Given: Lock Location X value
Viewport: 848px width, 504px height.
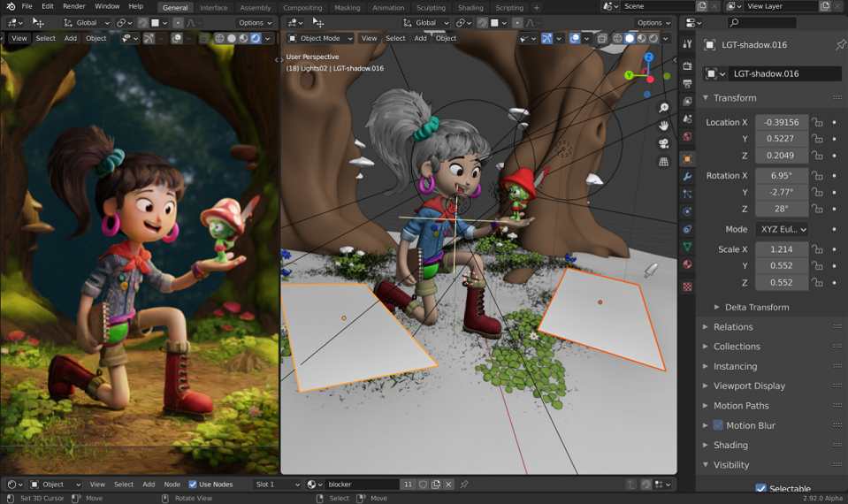Looking at the screenshot, I should click(x=817, y=123).
